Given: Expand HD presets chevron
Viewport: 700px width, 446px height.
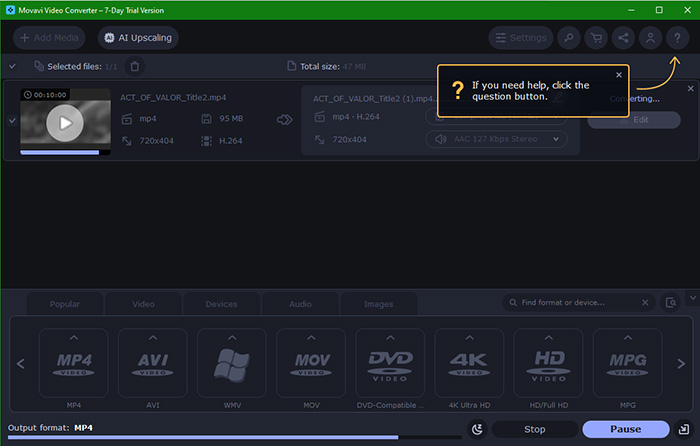Looking at the screenshot, I should click(549, 338).
